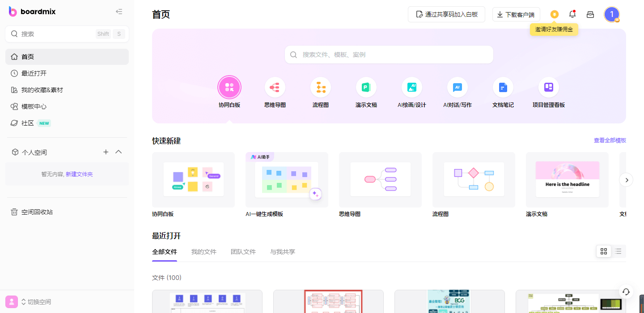The width and height of the screenshot is (644, 313).
Task: Create a new 协同白板 from thumbnail
Action: 193,180
